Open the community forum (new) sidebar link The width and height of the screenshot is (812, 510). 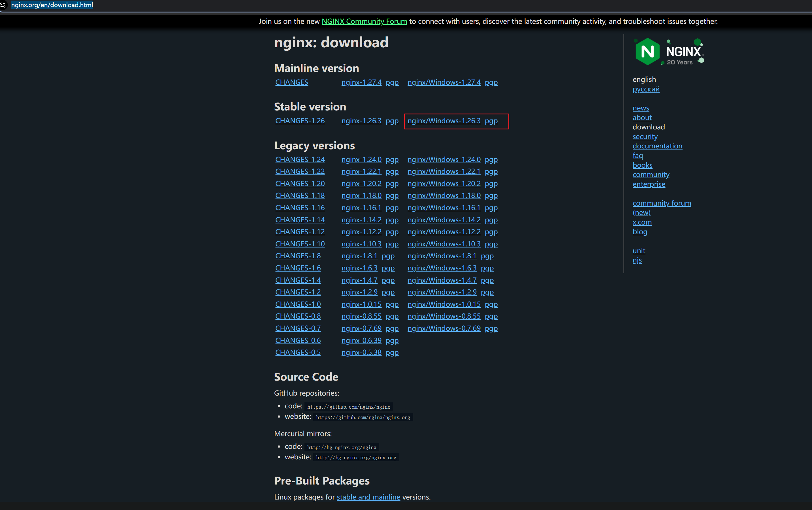[661, 203]
